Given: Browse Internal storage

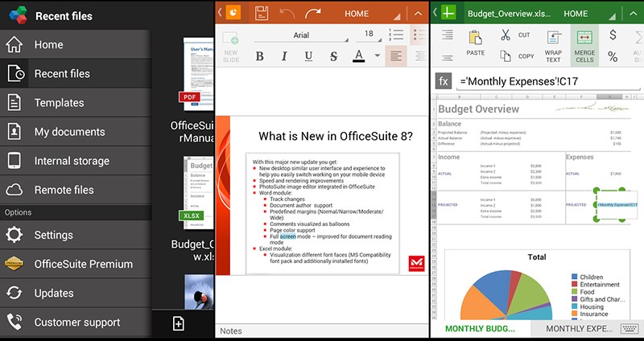Looking at the screenshot, I should coord(76,161).
